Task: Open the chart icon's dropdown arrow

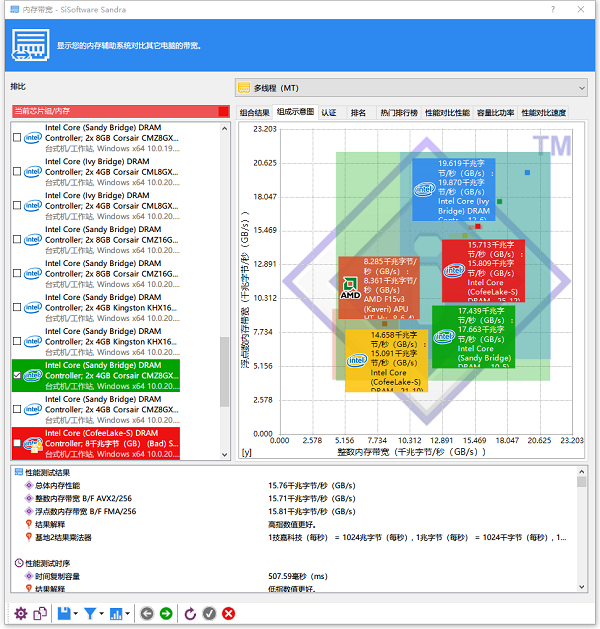Action: (128, 614)
